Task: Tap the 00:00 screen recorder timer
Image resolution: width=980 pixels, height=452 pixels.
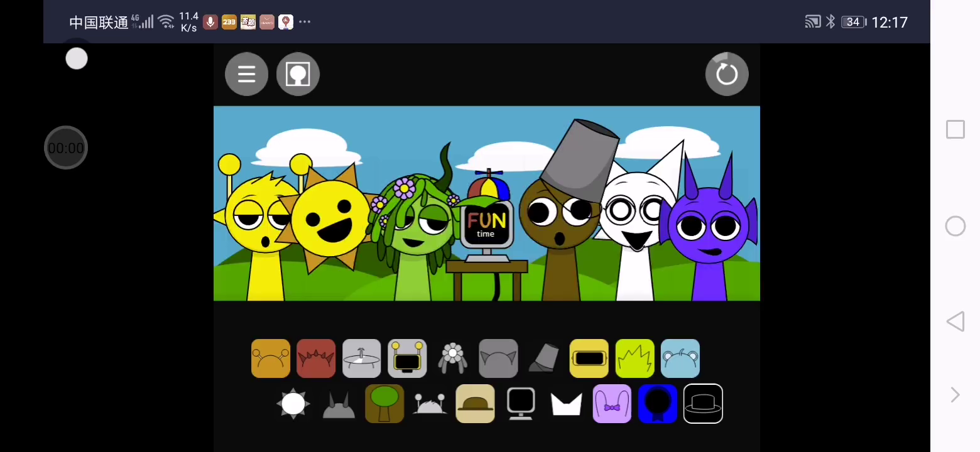Action: click(x=66, y=148)
